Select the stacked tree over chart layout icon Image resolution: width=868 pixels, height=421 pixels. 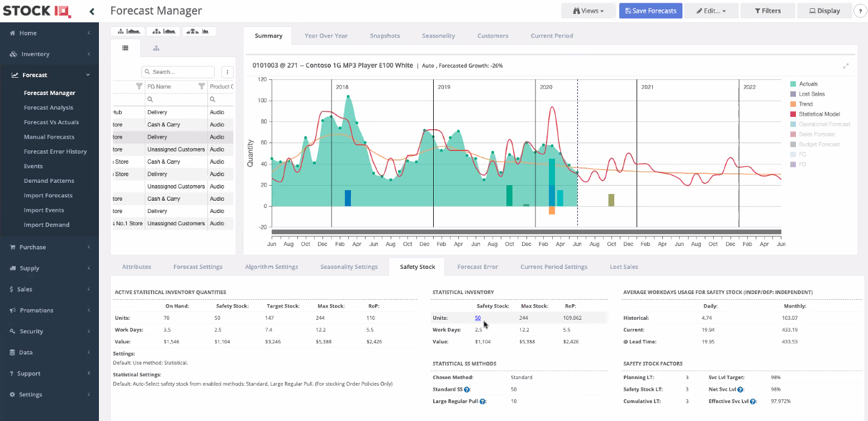pos(199,31)
